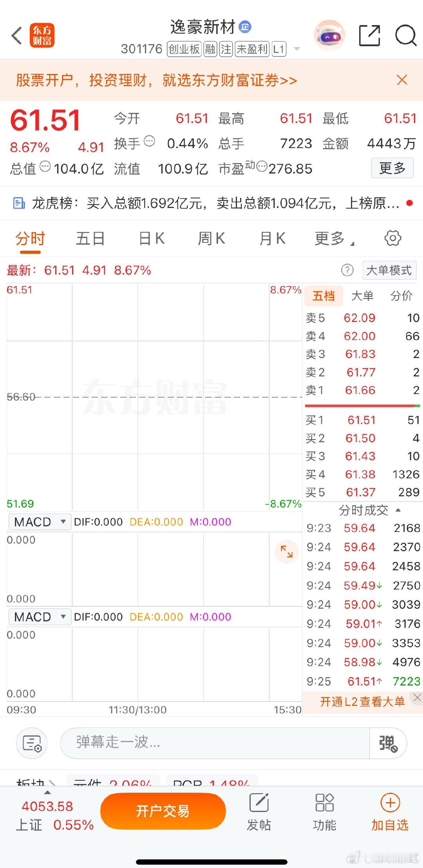
Task: Select the 卖5 62.09 order row
Action: coord(362,318)
